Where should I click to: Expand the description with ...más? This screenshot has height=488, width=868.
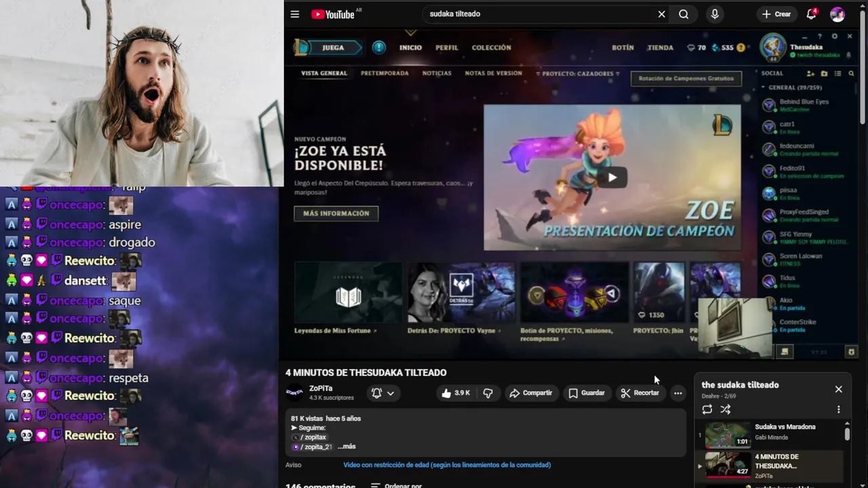(x=347, y=447)
